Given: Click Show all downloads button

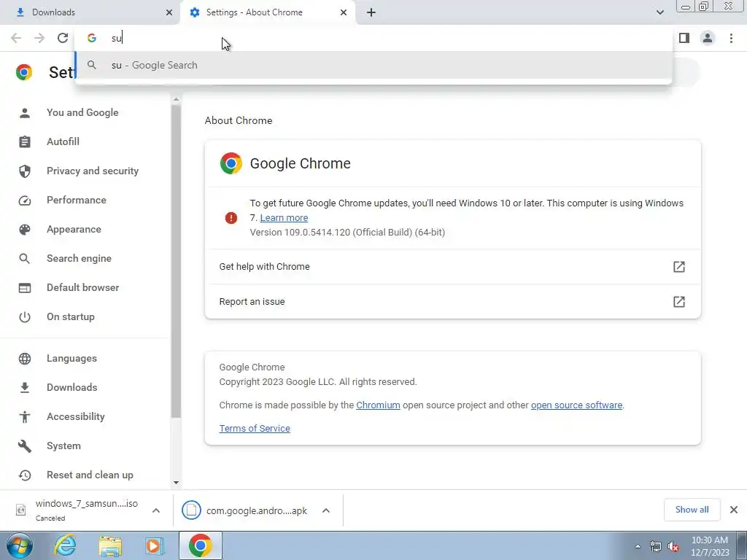Looking at the screenshot, I should pyautogui.click(x=692, y=510).
